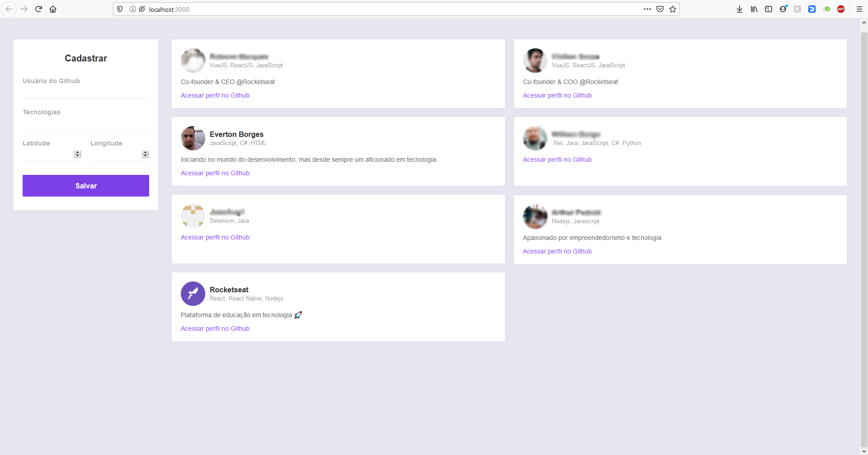
Task: Open the Firefox hamburger menu
Action: click(859, 9)
